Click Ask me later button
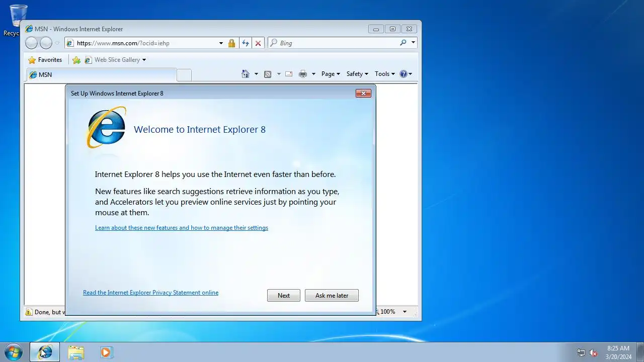This screenshot has width=644, height=362. tap(332, 296)
